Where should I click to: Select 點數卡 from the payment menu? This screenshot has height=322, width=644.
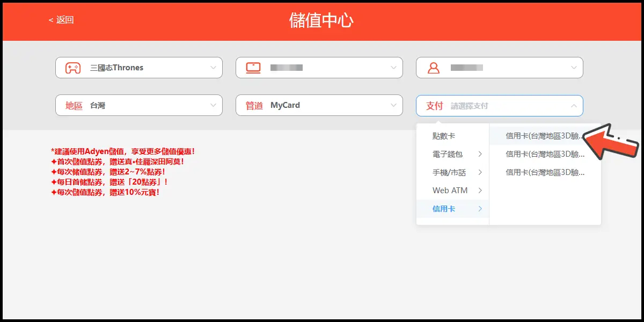[444, 136]
